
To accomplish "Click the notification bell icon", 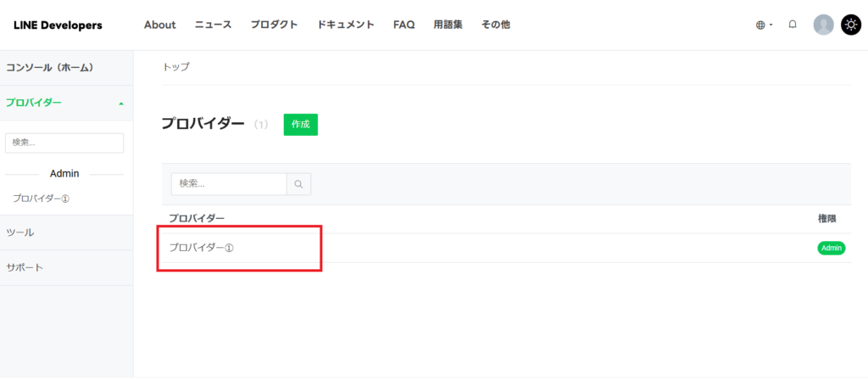I will pos(793,25).
